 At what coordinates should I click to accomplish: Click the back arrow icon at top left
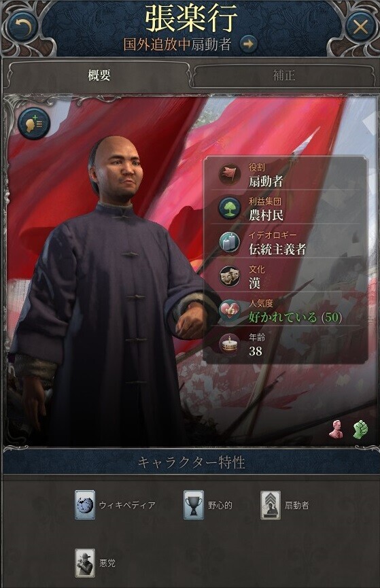click(x=22, y=27)
